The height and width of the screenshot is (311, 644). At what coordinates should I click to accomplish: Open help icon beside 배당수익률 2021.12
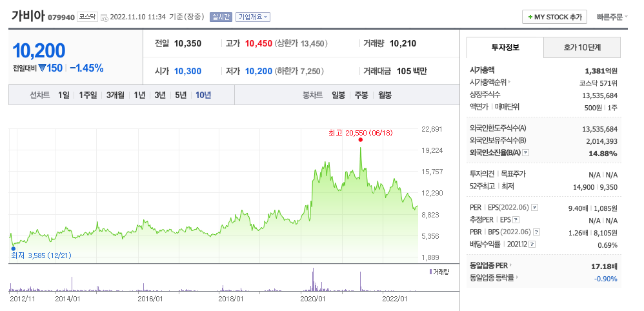[532, 245]
